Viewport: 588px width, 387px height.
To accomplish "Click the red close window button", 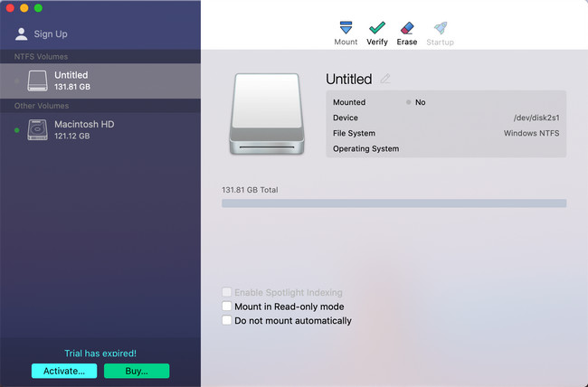I will click(10, 8).
